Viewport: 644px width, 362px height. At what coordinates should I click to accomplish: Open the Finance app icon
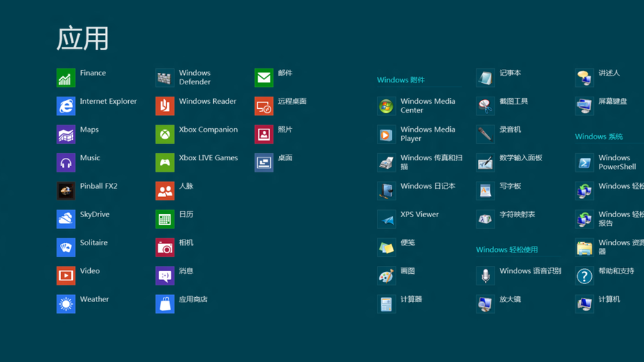66,78
